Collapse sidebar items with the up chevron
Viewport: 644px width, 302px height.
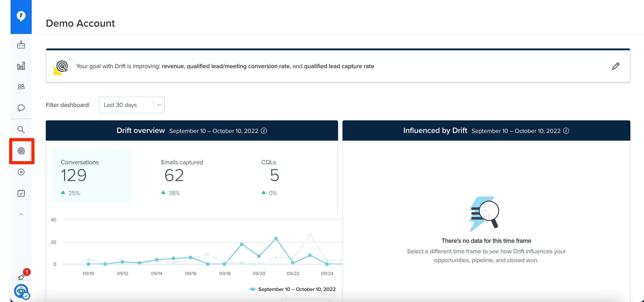21,214
